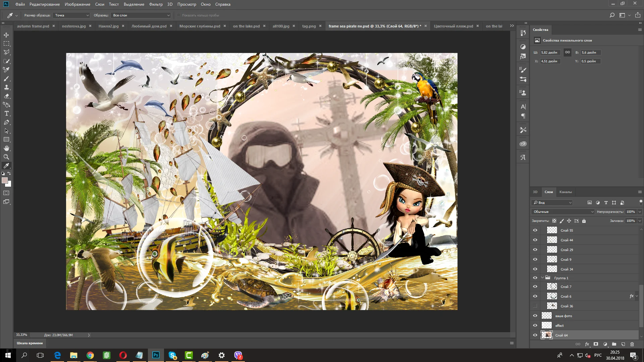Select the Move tool
Viewport: 644px width, 362px height.
point(6,35)
